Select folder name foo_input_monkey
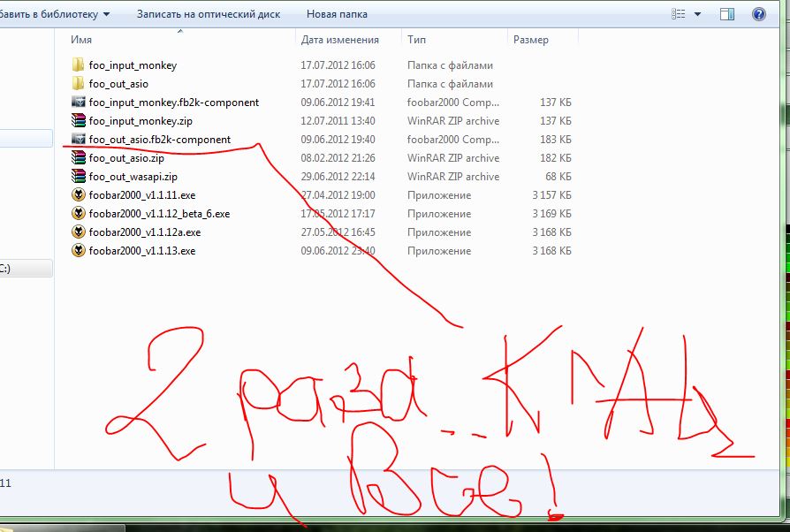 133,65
